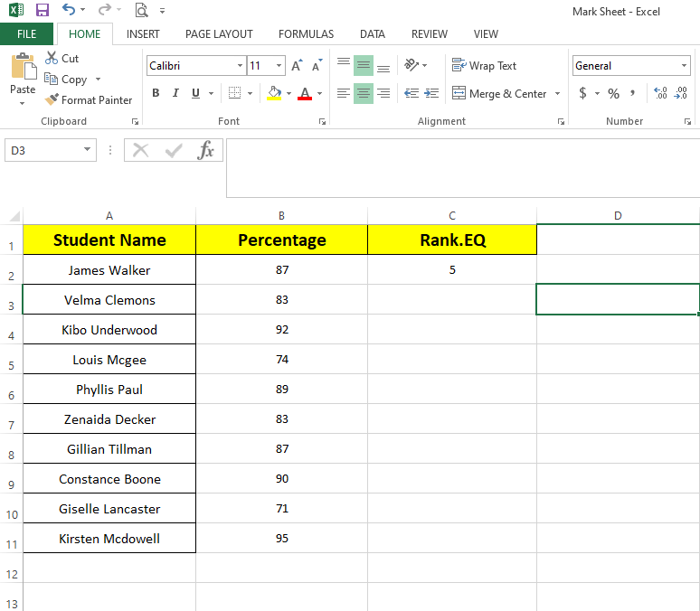Click the Paste clipboard icon
This screenshot has width=700, height=611.
(x=24, y=67)
